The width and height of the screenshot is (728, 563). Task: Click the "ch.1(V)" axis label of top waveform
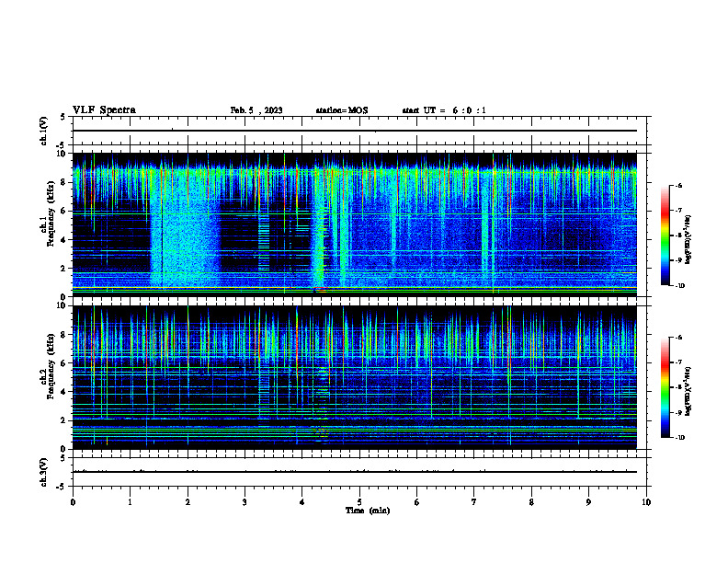tap(44, 131)
